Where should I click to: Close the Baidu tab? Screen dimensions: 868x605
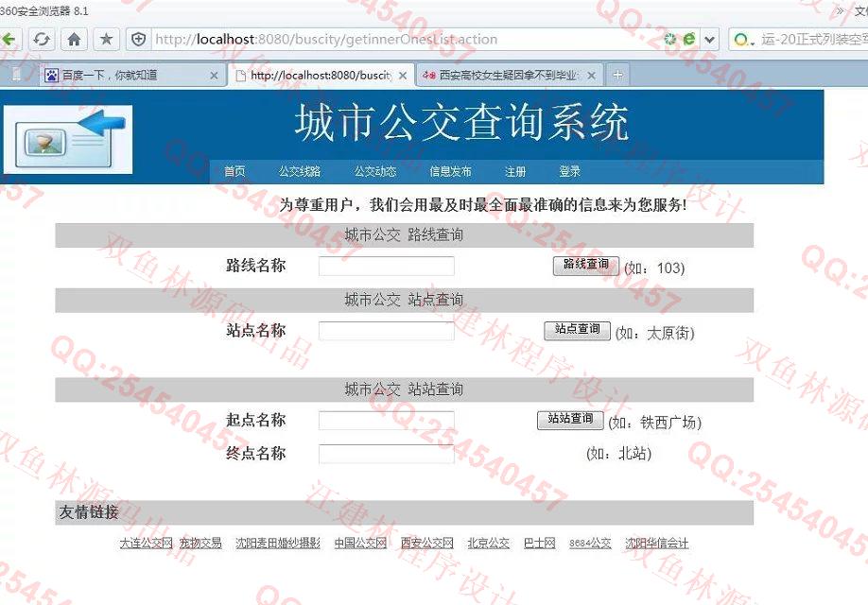click(x=214, y=76)
